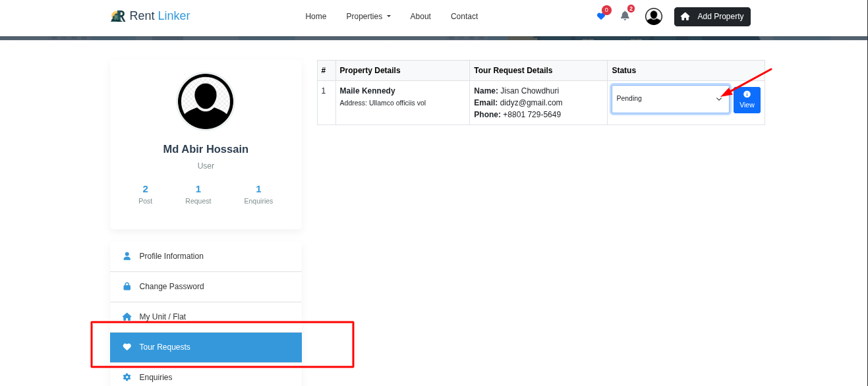Navigate to the Contact page
Viewport: 868px width, 386px height.
coord(464,16)
